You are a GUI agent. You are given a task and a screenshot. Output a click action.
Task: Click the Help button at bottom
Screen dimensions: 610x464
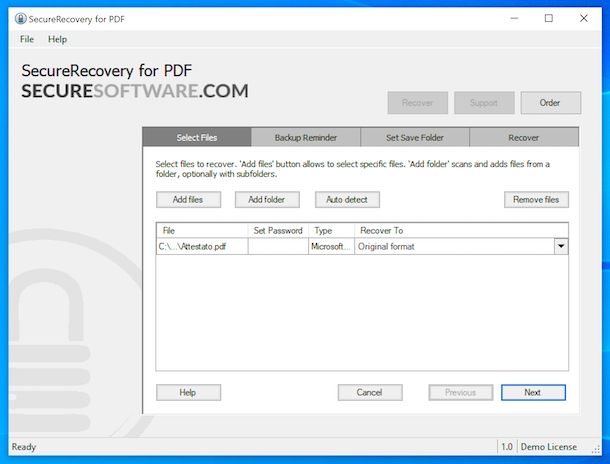click(x=188, y=392)
